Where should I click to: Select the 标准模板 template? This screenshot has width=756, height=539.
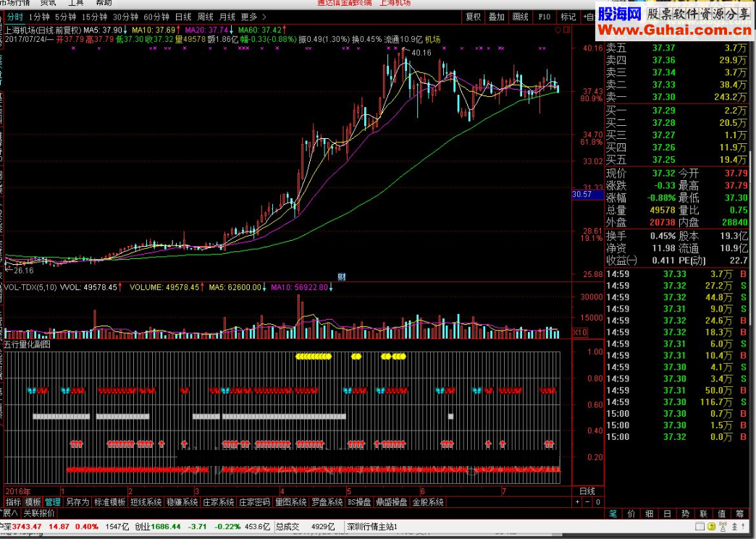coord(110,502)
